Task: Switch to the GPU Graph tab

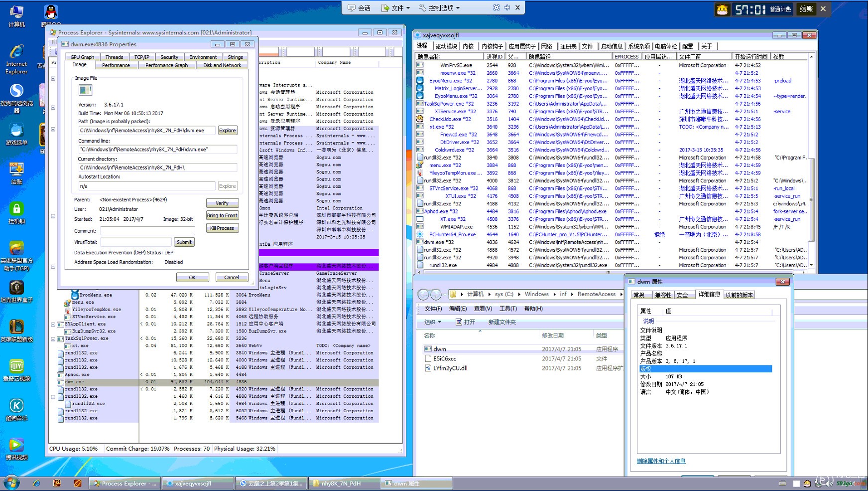Action: [x=82, y=57]
